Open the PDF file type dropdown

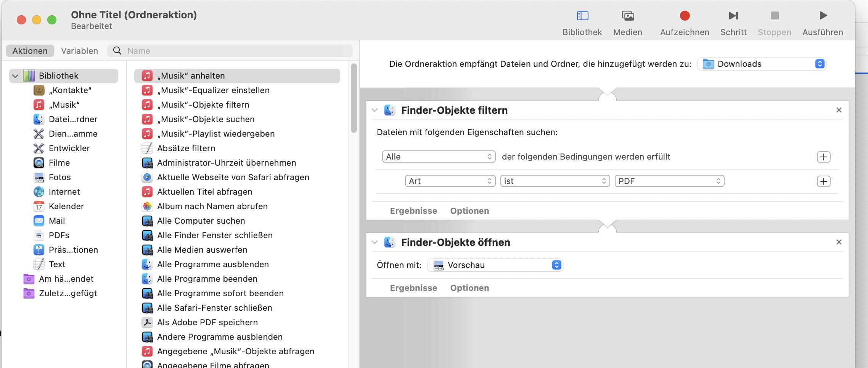(x=669, y=181)
